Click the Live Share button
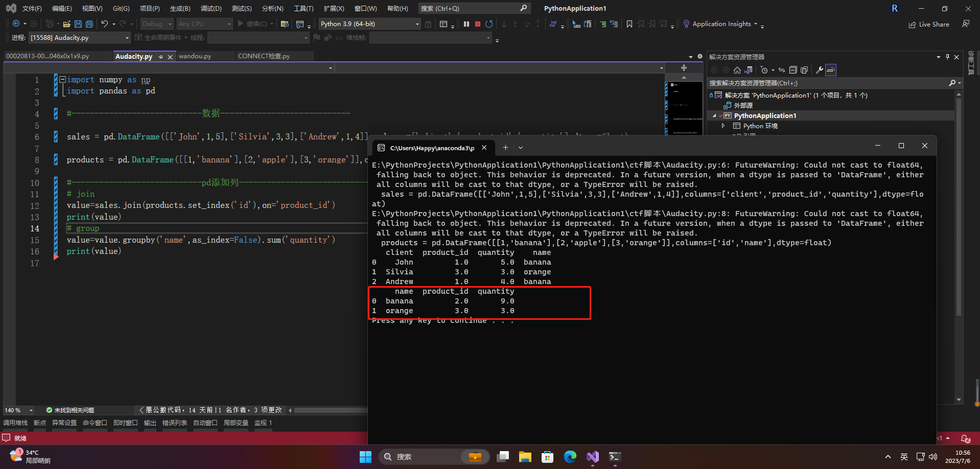Image resolution: width=980 pixels, height=469 pixels. click(x=929, y=25)
